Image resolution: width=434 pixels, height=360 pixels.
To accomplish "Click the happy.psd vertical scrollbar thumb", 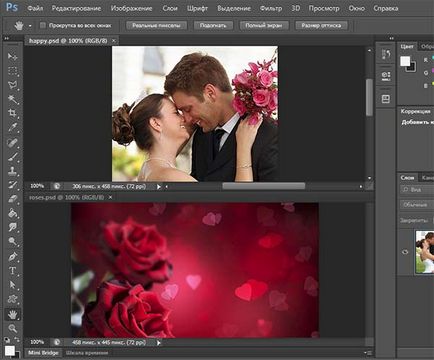I will click(369, 97).
